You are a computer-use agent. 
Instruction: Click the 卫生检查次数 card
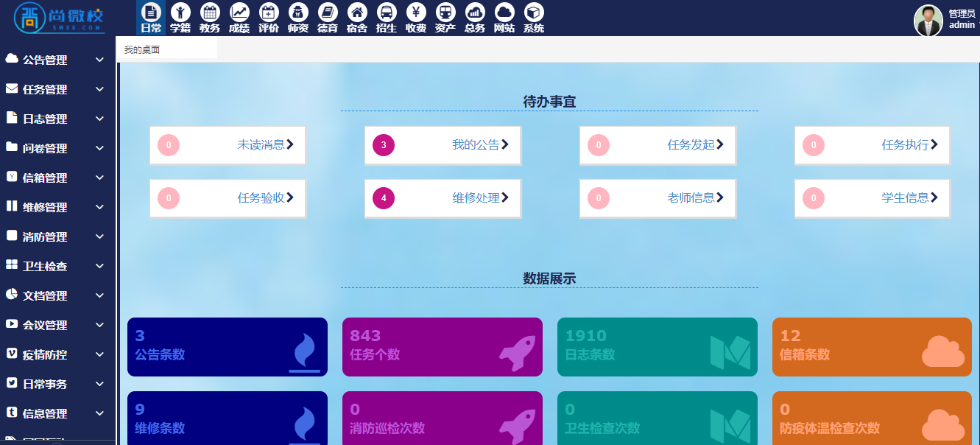coord(658,418)
